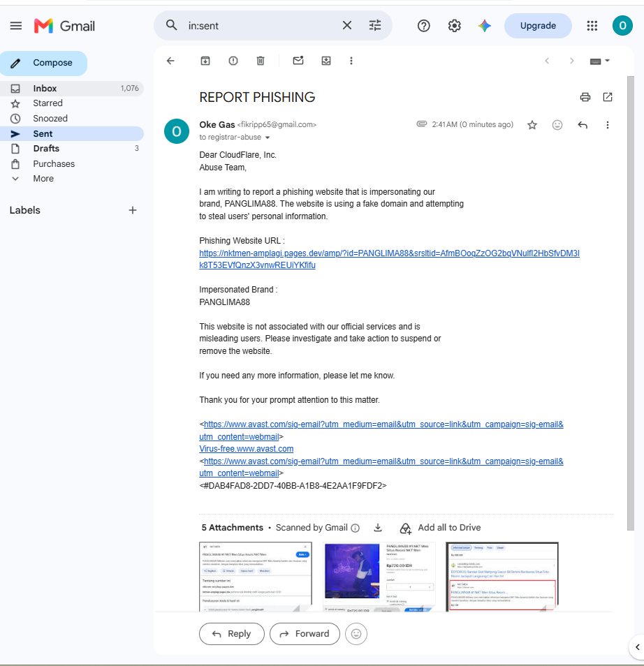Image resolution: width=644 pixels, height=666 pixels.
Task: Click the Upgrade button
Action: [x=538, y=26]
